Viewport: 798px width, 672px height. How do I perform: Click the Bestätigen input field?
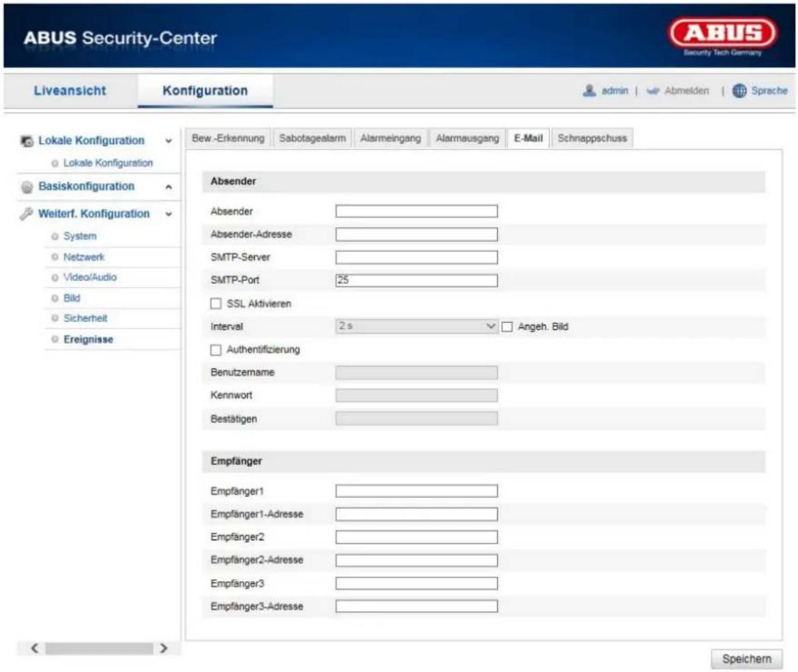pyautogui.click(x=416, y=418)
